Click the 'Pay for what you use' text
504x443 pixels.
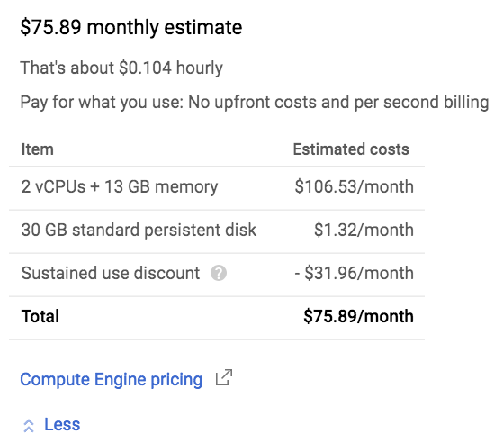[101, 103]
